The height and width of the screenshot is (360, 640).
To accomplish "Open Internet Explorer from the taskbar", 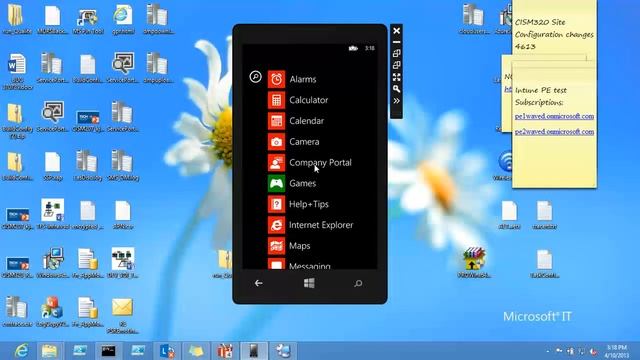I will (21, 351).
